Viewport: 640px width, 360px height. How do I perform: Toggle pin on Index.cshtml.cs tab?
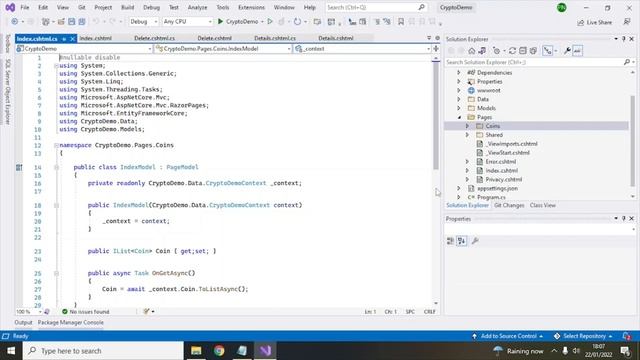(64, 39)
